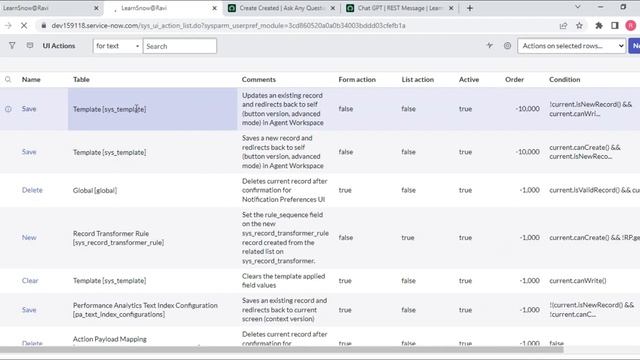This screenshot has height=360, width=640.
Task: Click the column search magnifier icon
Action: click(x=8, y=79)
